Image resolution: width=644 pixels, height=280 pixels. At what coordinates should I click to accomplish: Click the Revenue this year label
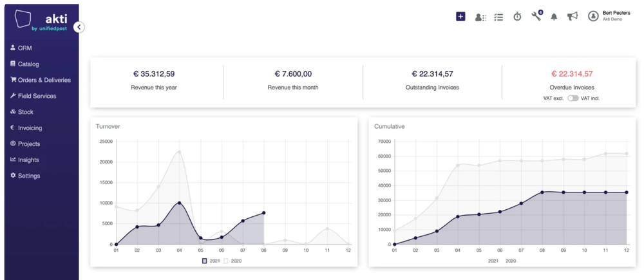point(154,88)
